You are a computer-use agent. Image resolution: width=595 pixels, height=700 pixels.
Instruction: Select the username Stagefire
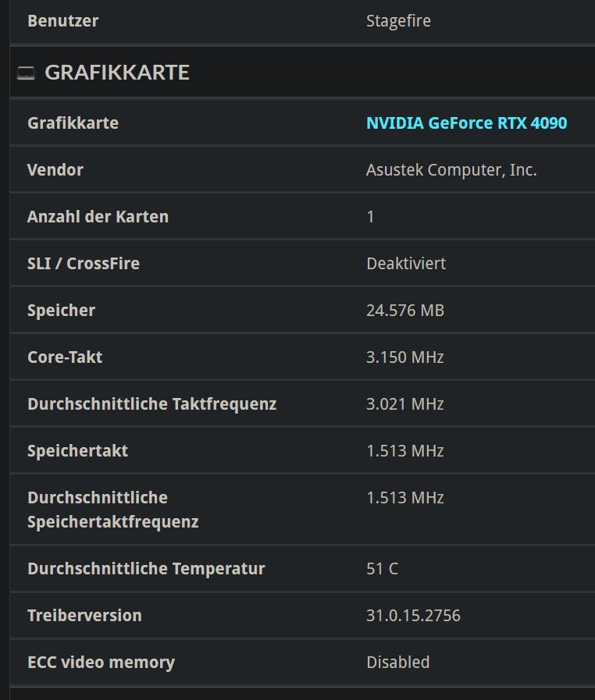(x=398, y=21)
